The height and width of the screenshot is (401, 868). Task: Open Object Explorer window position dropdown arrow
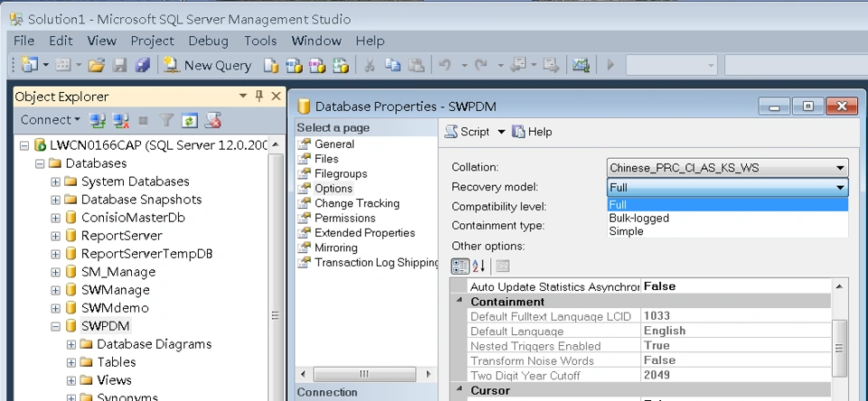242,97
